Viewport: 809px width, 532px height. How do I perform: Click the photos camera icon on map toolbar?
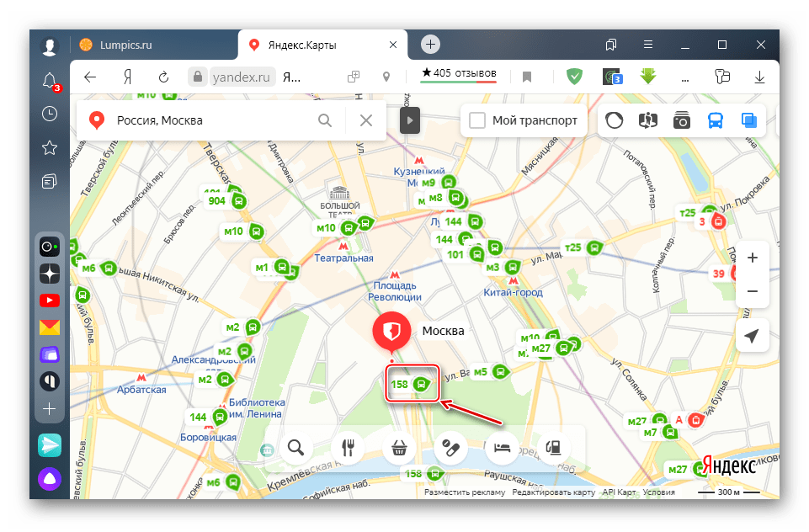(681, 120)
